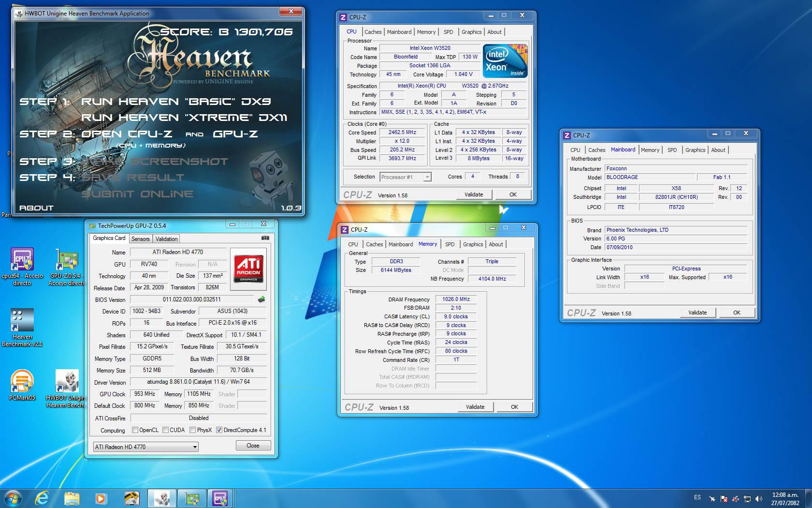Click the Memory Size 6144 MBytes value

click(396, 270)
